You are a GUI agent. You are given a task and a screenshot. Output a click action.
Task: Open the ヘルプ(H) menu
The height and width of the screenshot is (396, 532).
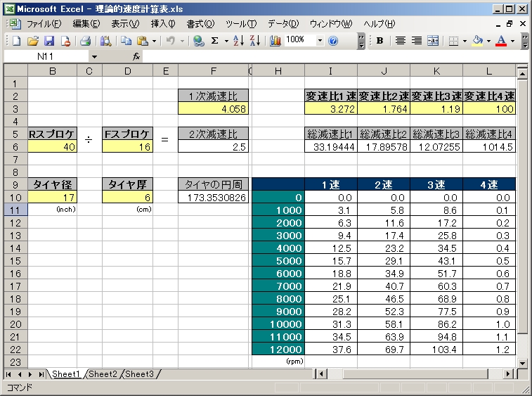click(x=379, y=24)
